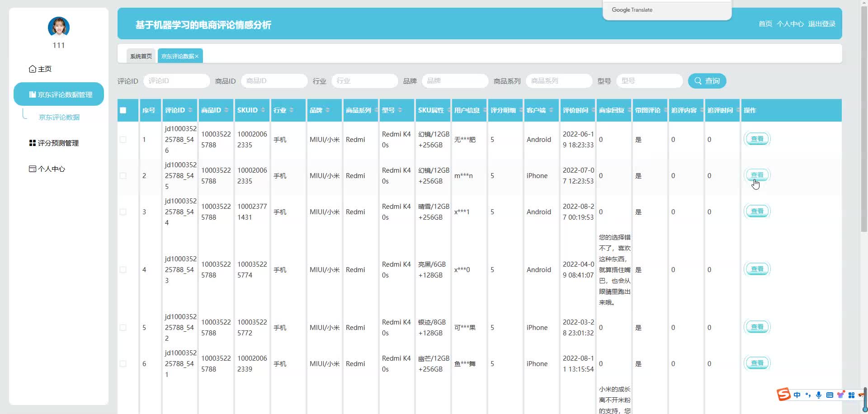This screenshot has height=414, width=868.
Task: Select the checkbox for row 4
Action: [x=123, y=270]
